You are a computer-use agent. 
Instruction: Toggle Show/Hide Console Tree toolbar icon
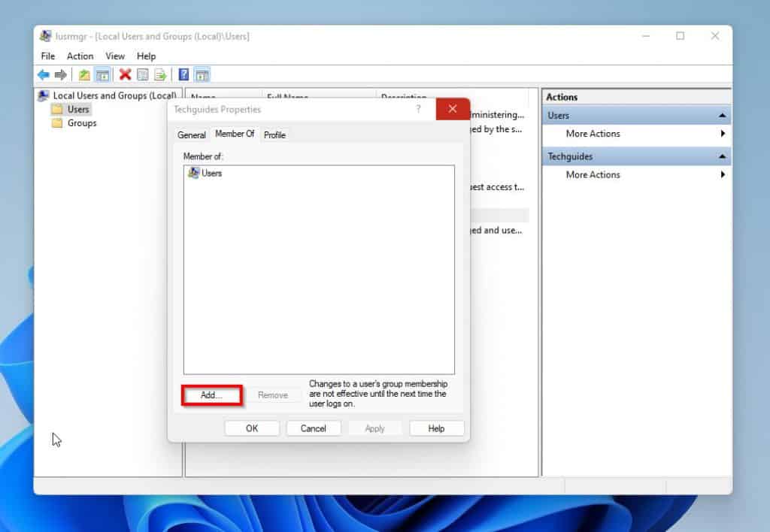(102, 74)
